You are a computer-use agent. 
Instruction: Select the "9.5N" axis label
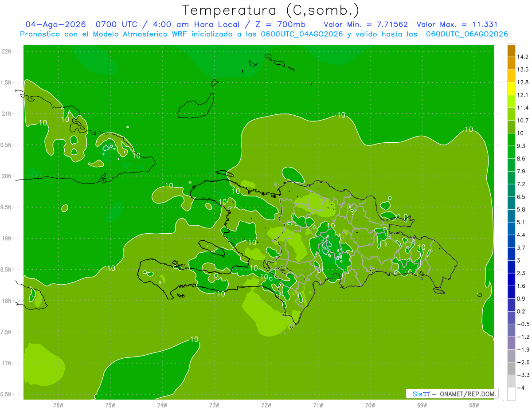[x=6, y=207]
